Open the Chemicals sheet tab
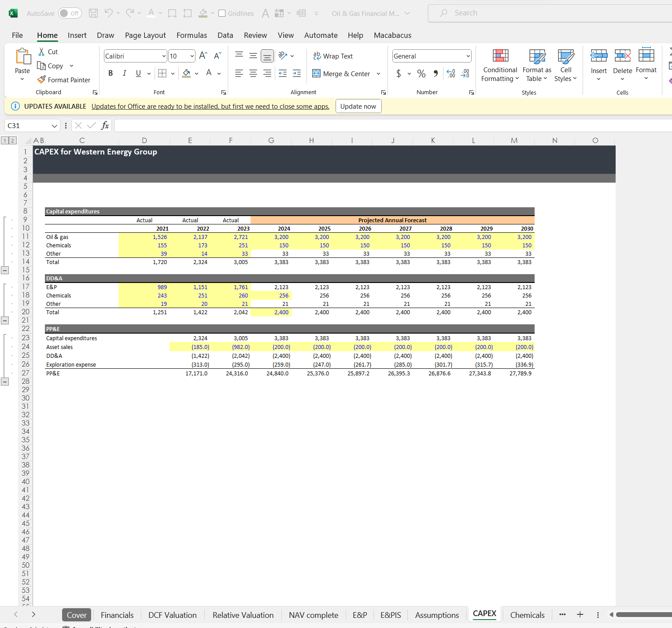672x628 pixels. tap(527, 615)
